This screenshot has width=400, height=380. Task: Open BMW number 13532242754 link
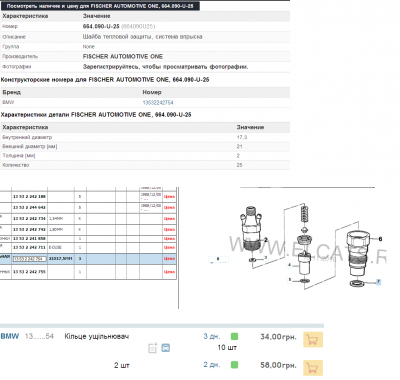[x=158, y=102]
